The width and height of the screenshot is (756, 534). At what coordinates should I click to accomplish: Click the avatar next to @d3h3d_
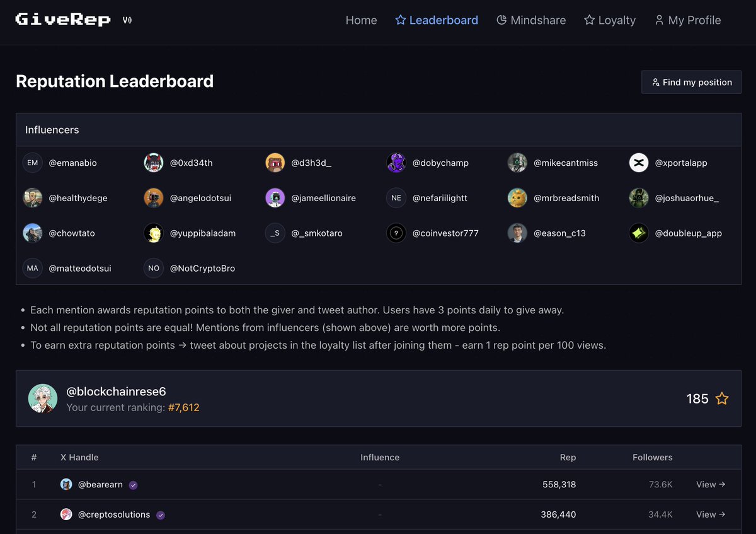click(275, 163)
